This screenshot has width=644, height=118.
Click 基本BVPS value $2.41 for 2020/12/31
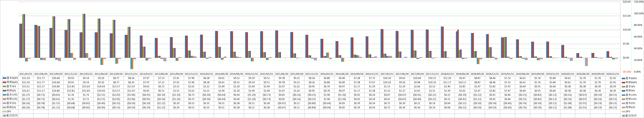tap(613, 78)
